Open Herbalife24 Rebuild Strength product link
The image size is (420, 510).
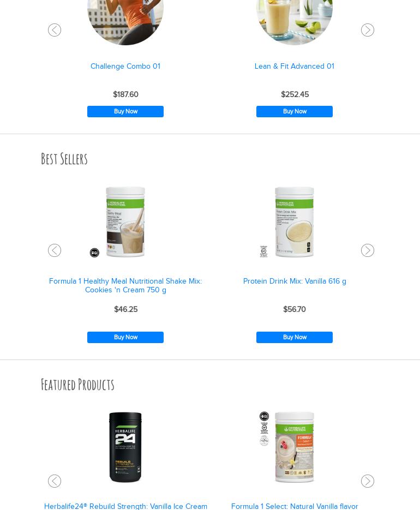pos(125,506)
